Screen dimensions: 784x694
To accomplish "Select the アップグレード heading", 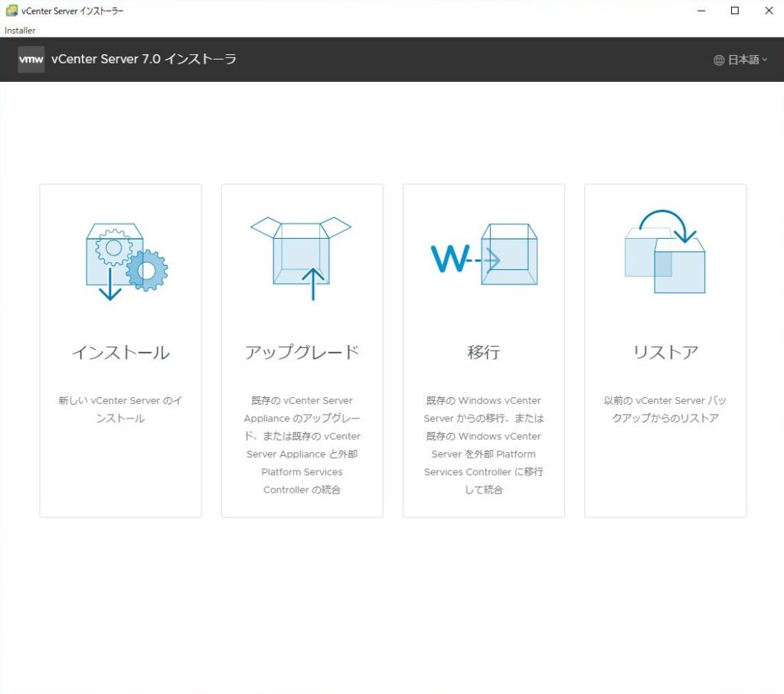I will pos(302,352).
